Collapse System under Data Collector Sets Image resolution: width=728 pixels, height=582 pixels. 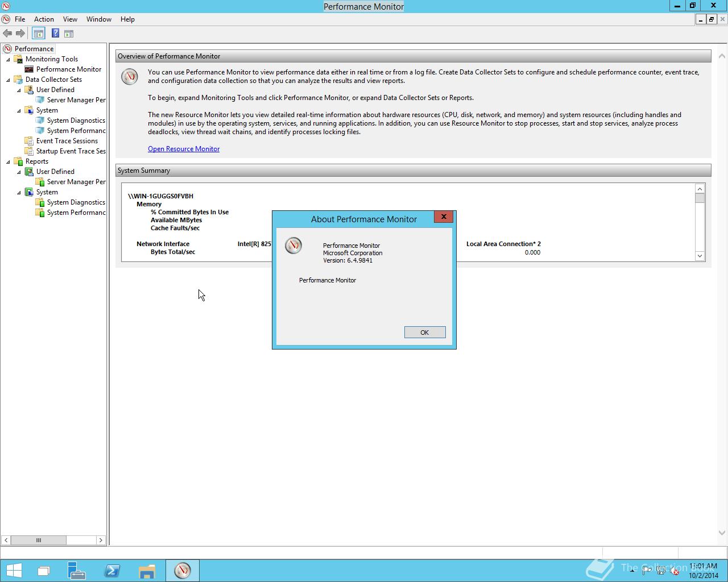[19, 111]
